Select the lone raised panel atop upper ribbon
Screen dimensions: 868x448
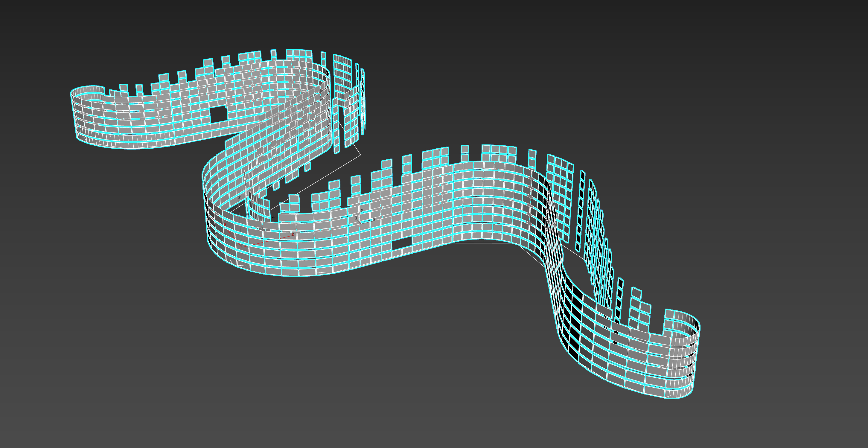point(273,54)
